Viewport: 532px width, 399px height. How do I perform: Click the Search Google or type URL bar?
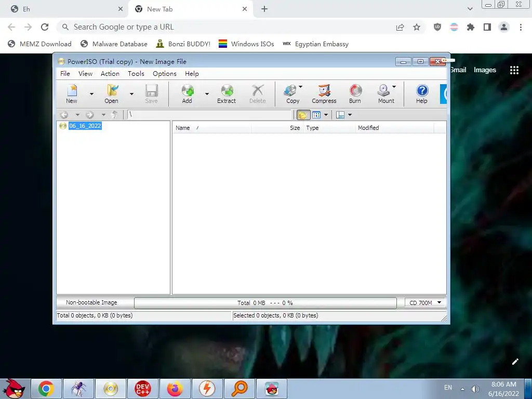pos(224,27)
